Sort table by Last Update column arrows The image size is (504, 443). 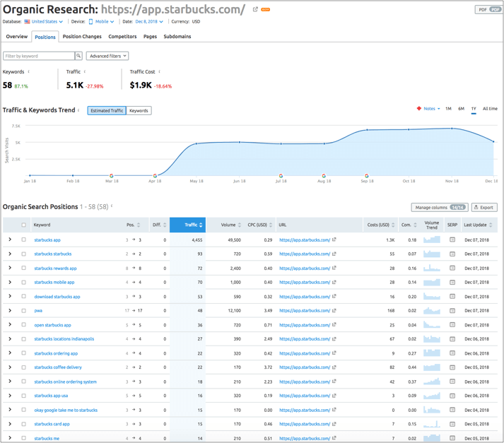pyautogui.click(x=491, y=225)
